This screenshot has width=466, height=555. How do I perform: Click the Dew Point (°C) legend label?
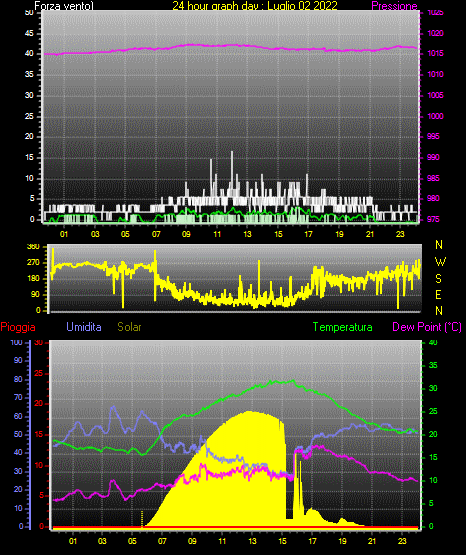click(427, 327)
